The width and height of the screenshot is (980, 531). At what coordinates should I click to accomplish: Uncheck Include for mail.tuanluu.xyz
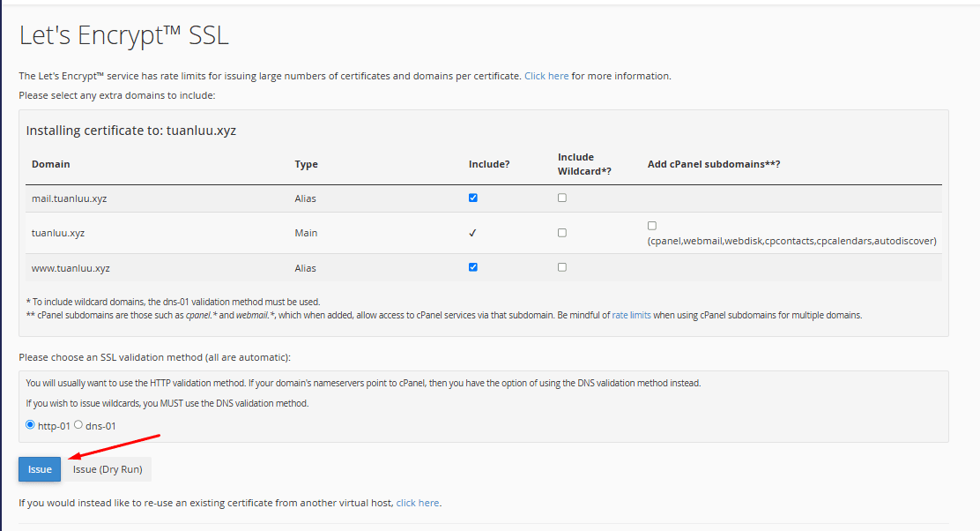(x=473, y=198)
